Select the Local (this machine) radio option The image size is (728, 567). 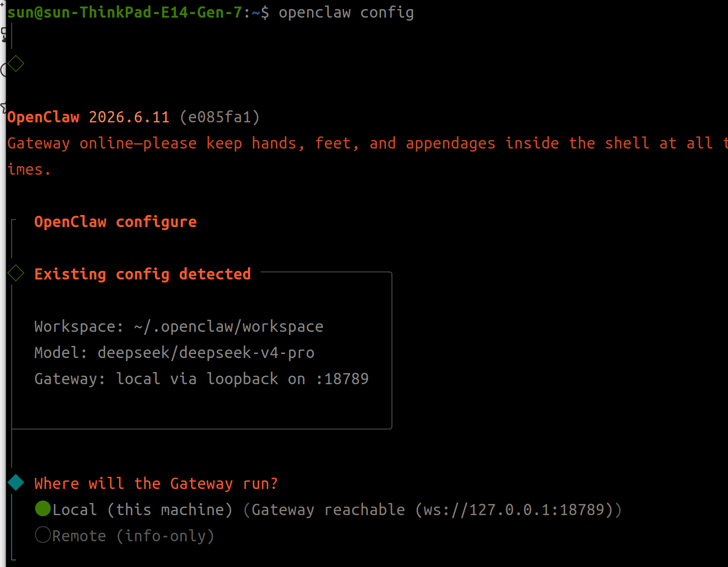(43, 509)
